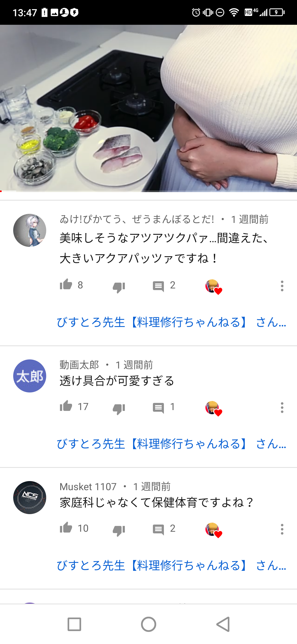Dislike 動画太郎's comment
Image resolution: width=297 pixels, height=644 pixels.
(119, 409)
